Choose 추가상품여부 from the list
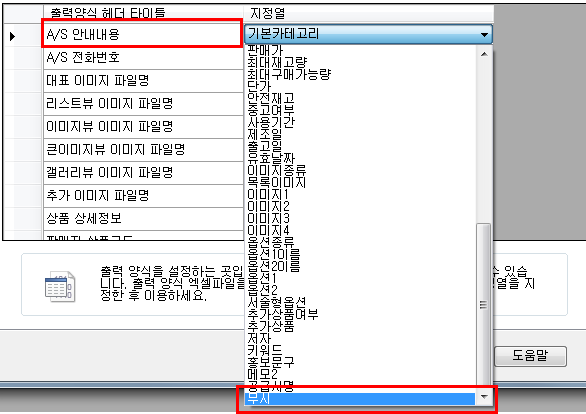 coord(283,314)
